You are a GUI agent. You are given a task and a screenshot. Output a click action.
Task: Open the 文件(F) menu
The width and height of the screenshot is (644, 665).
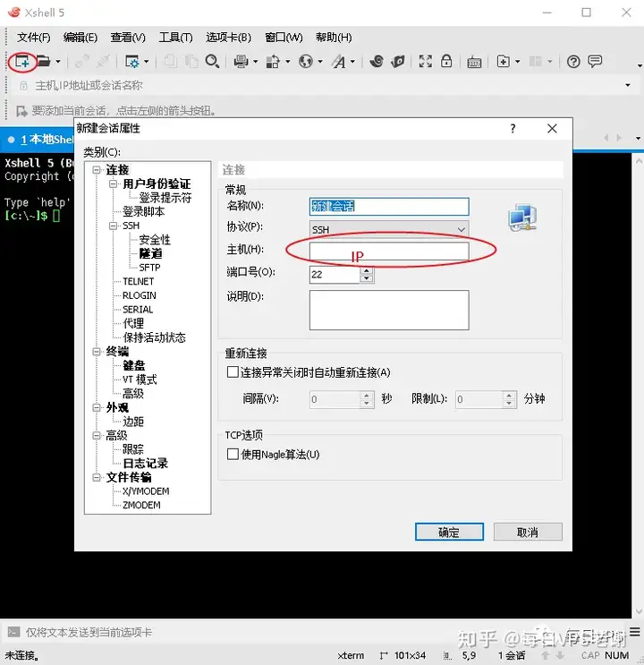(x=33, y=38)
